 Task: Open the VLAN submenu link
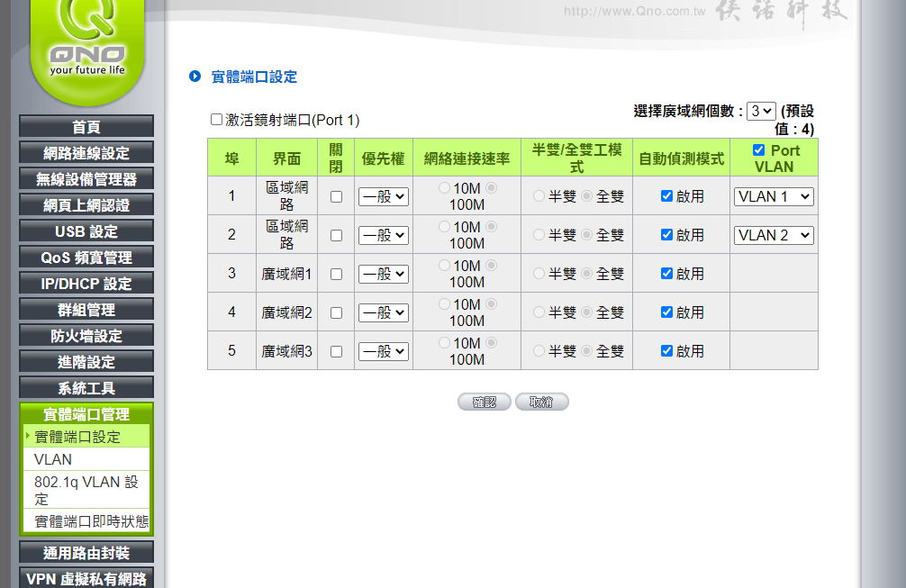pyautogui.click(x=53, y=459)
